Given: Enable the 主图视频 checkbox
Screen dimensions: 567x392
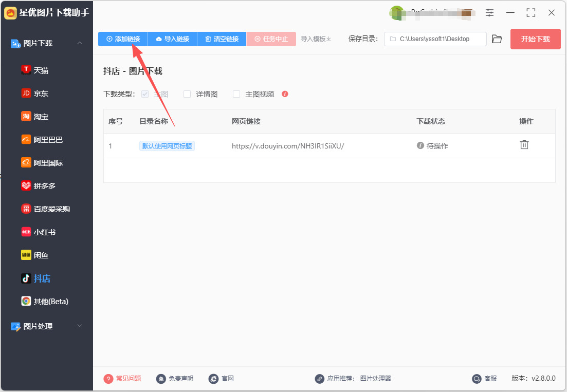Looking at the screenshot, I should pyautogui.click(x=236, y=94).
